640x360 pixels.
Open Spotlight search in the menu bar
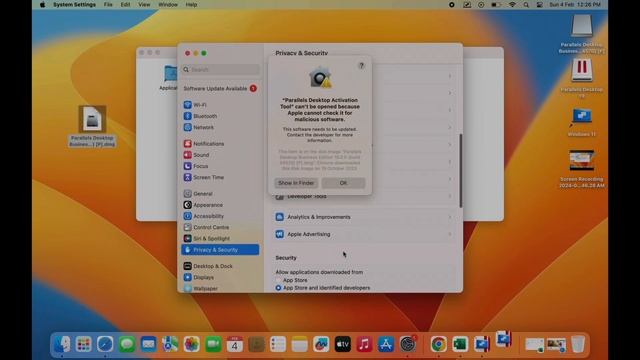pyautogui.click(x=526, y=4)
